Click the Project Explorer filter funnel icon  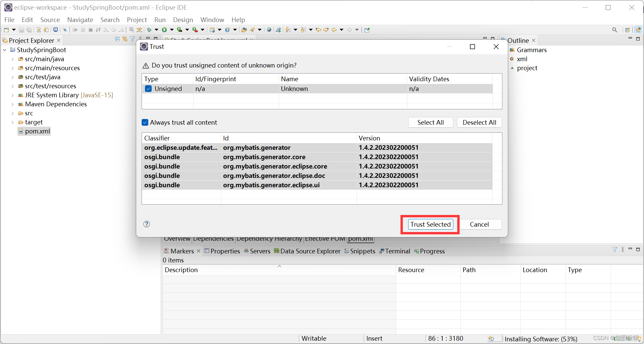tap(133, 39)
